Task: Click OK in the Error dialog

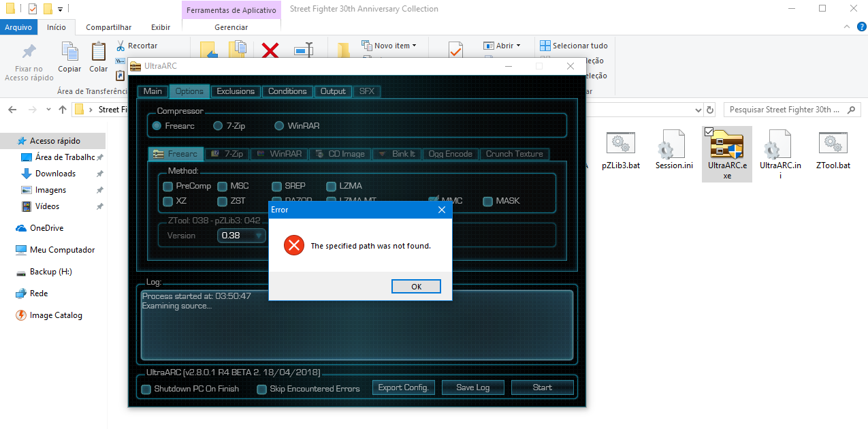Action: pyautogui.click(x=416, y=287)
